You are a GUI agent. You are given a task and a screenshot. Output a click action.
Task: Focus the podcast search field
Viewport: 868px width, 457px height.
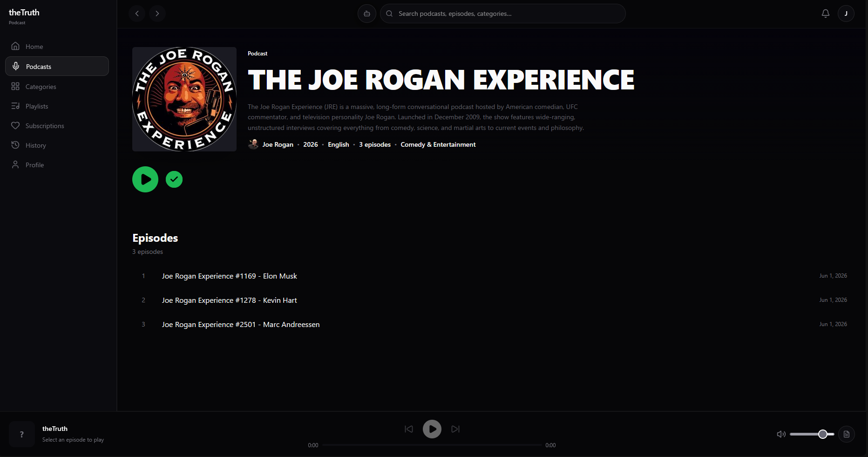tap(503, 14)
